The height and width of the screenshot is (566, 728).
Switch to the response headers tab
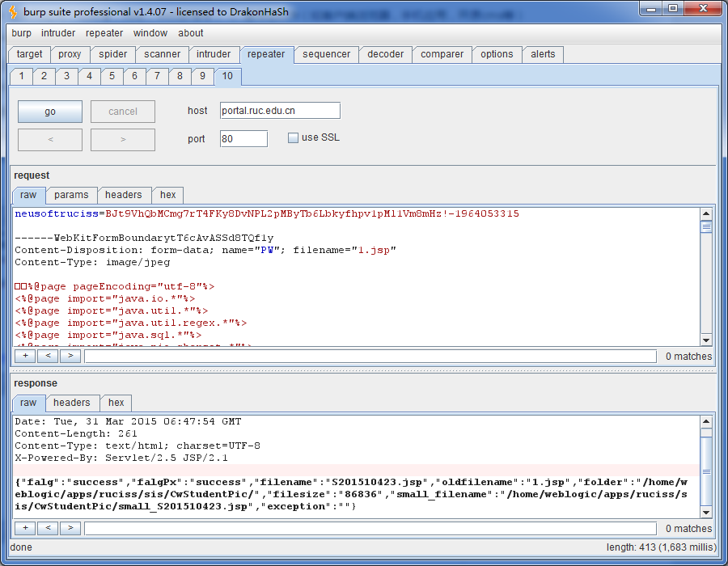coord(71,403)
